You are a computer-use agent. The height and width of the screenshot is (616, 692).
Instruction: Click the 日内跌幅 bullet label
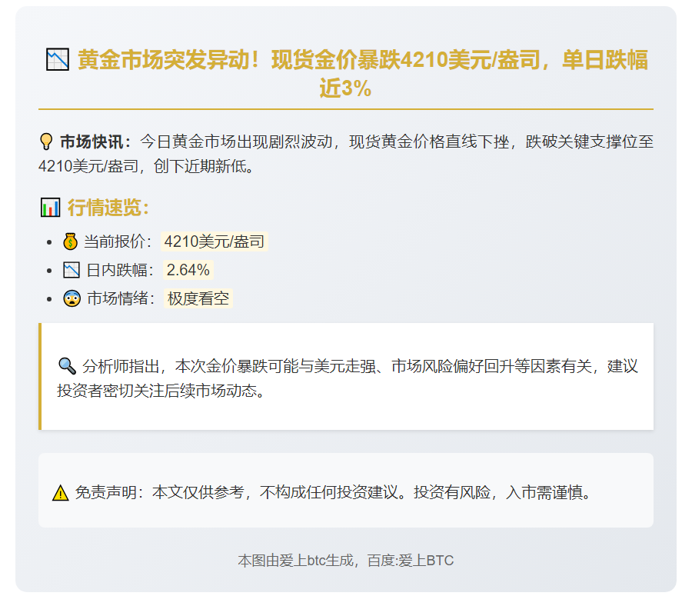pos(121,271)
